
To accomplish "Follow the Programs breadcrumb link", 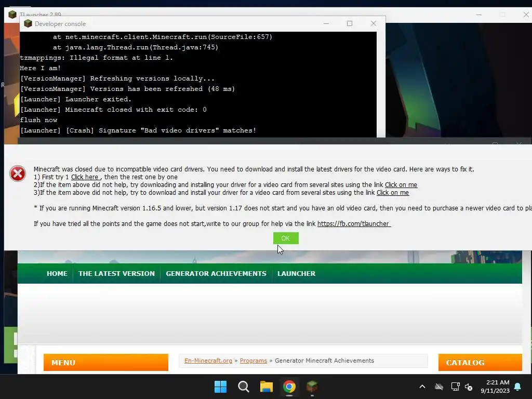I will (x=253, y=361).
